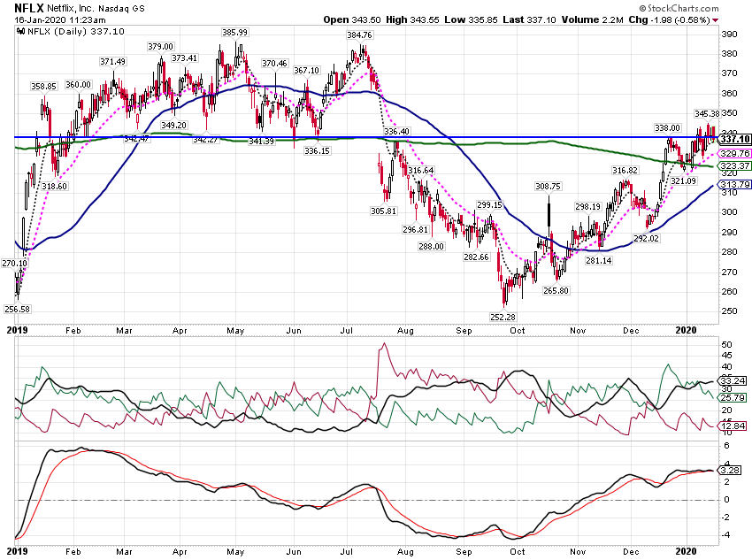752x560 pixels.
Task: Select the 281.14 price label
Action: click(599, 260)
